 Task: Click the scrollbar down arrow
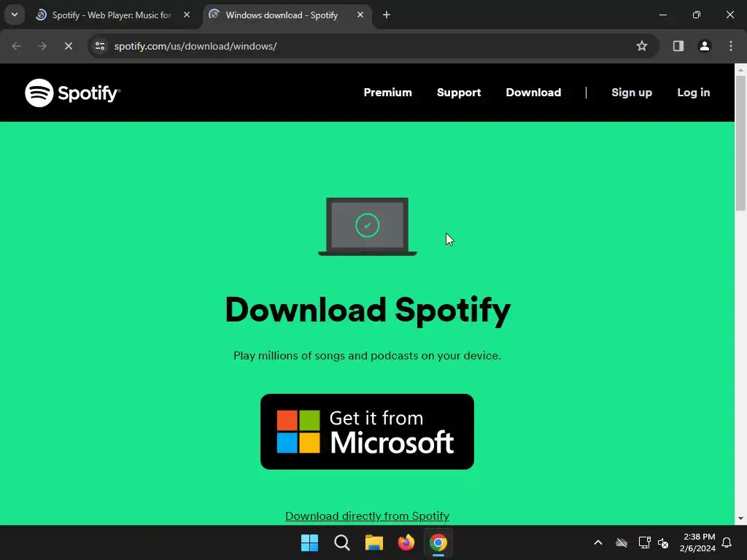point(741,518)
